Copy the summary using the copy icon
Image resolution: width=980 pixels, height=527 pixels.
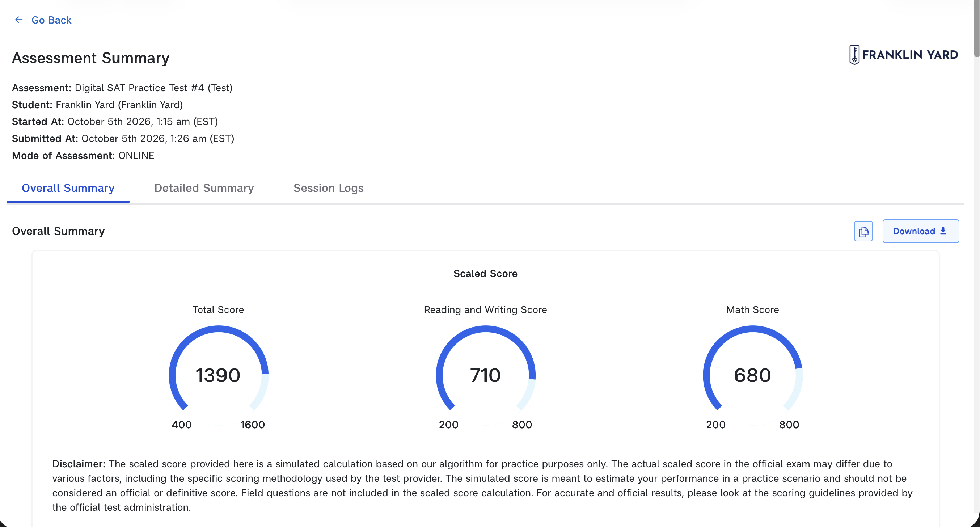[863, 231]
